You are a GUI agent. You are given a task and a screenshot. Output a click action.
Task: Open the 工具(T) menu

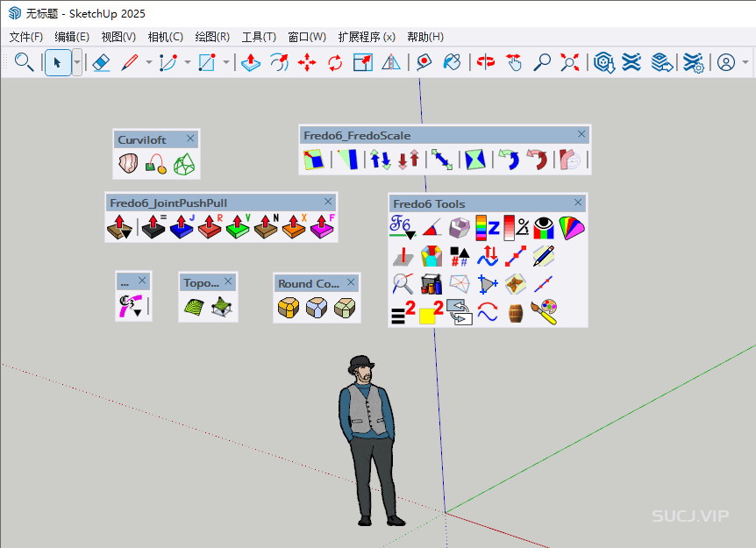[259, 37]
